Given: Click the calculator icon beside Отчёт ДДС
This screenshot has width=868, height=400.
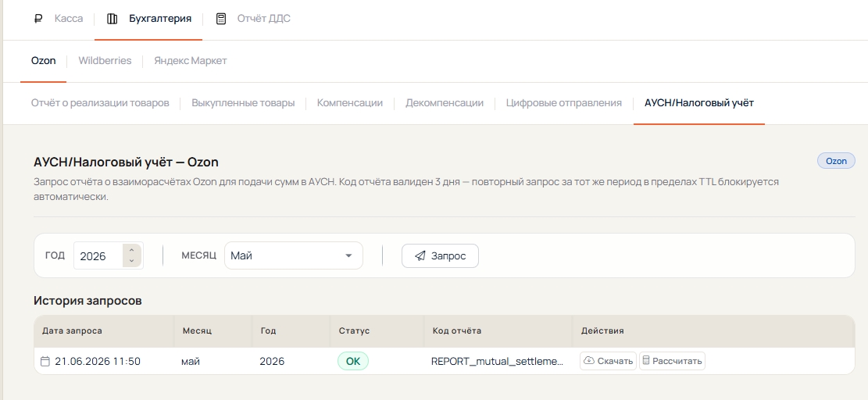Looking at the screenshot, I should [x=221, y=19].
